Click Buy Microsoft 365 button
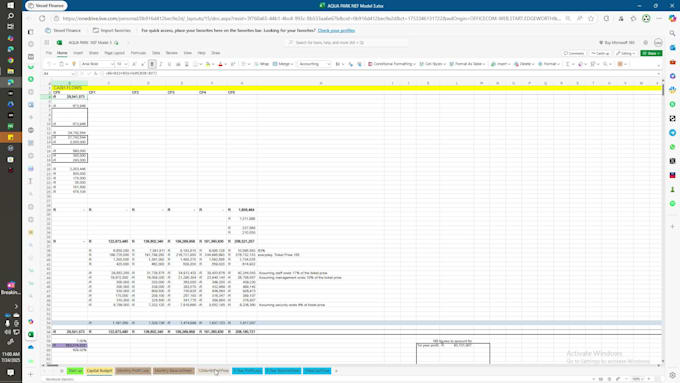680x383 pixels. (x=617, y=43)
